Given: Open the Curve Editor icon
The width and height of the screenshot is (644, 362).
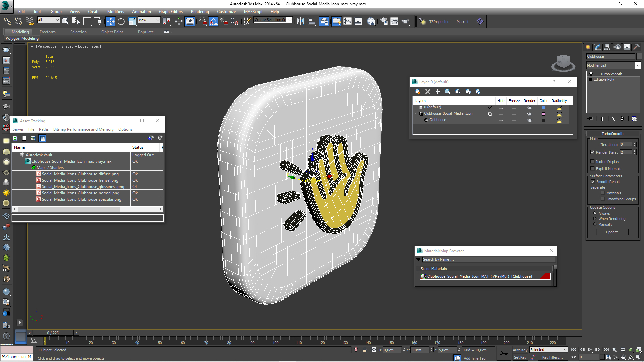Looking at the screenshot, I should point(347,21).
